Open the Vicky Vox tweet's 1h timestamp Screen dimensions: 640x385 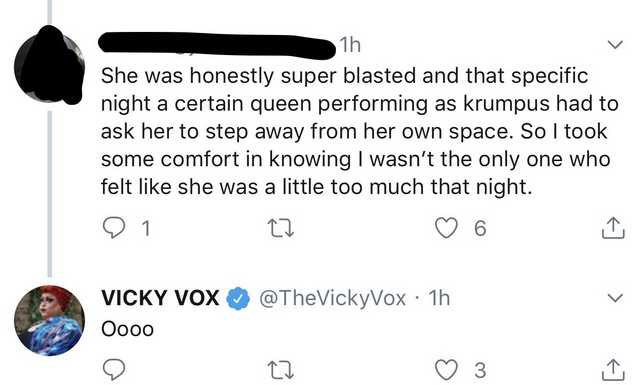coord(439,298)
